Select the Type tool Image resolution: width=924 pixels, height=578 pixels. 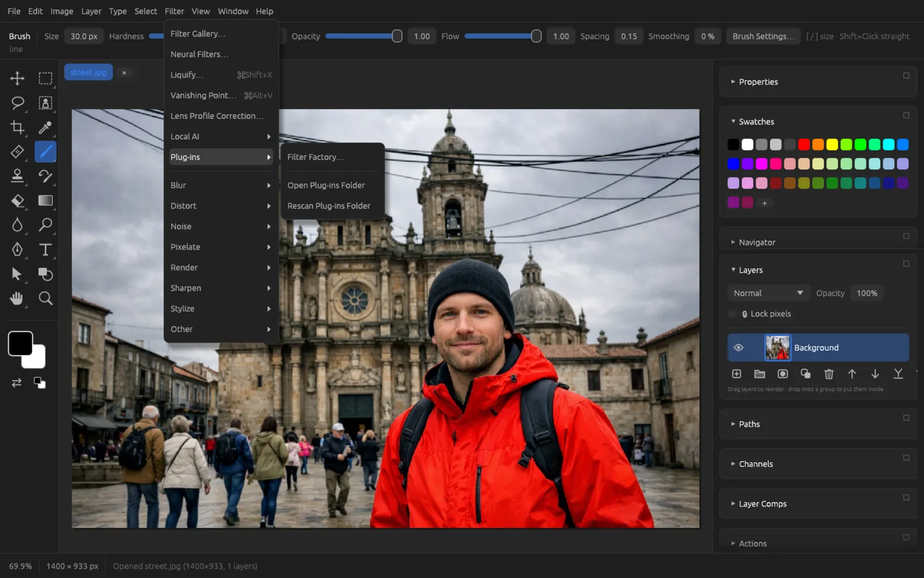45,249
